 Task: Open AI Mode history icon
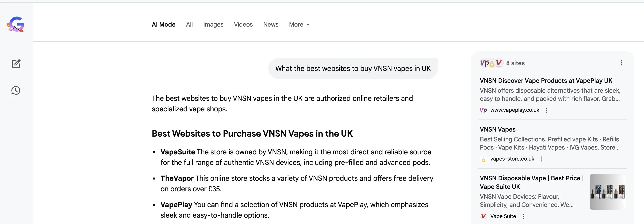(16, 91)
